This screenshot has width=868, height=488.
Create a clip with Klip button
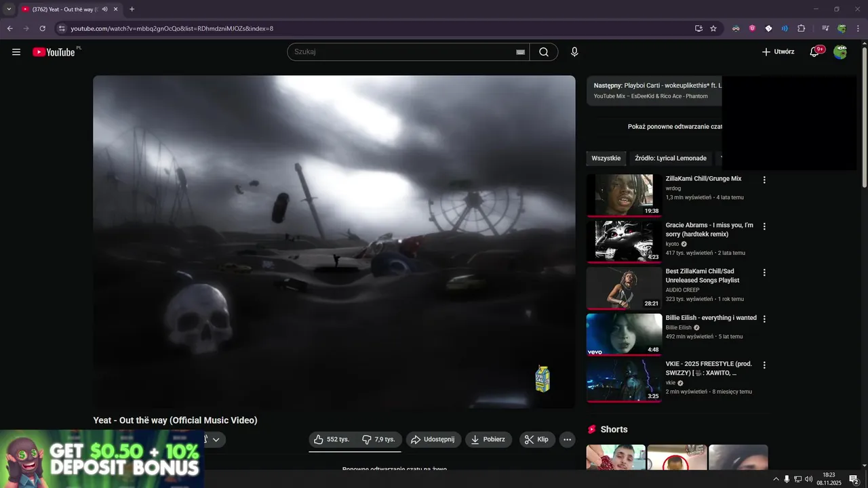pyautogui.click(x=537, y=439)
